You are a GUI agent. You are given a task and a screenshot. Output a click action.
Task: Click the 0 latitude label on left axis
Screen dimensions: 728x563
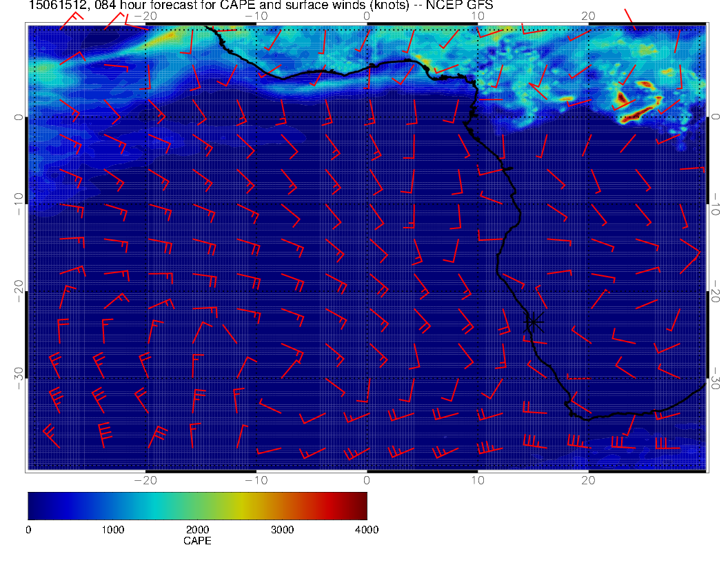point(19,117)
